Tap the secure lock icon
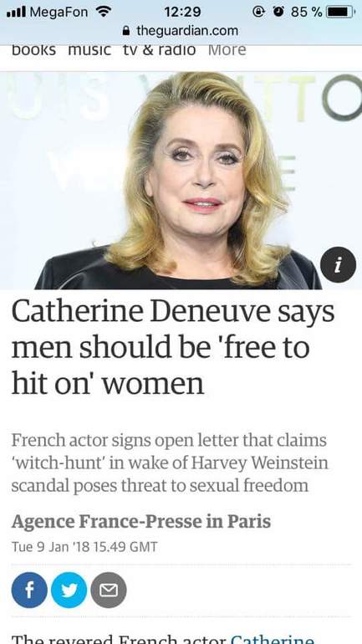The height and width of the screenshot is (644, 362). tap(127, 31)
